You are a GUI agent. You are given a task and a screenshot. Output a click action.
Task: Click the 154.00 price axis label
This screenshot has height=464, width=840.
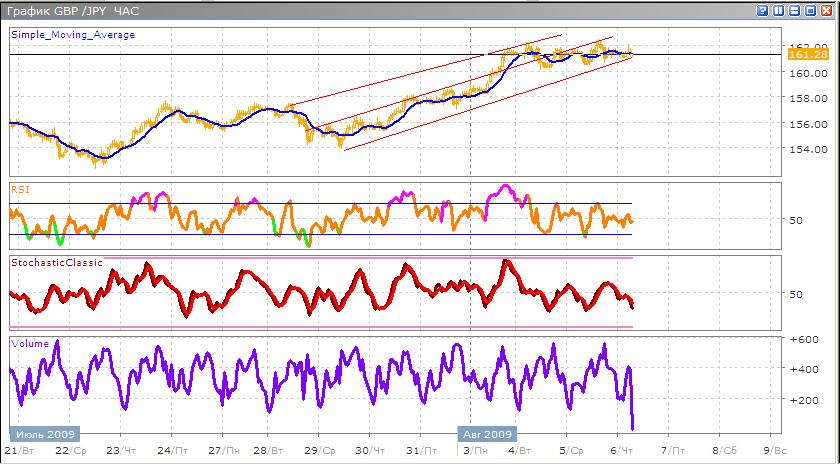point(804,149)
